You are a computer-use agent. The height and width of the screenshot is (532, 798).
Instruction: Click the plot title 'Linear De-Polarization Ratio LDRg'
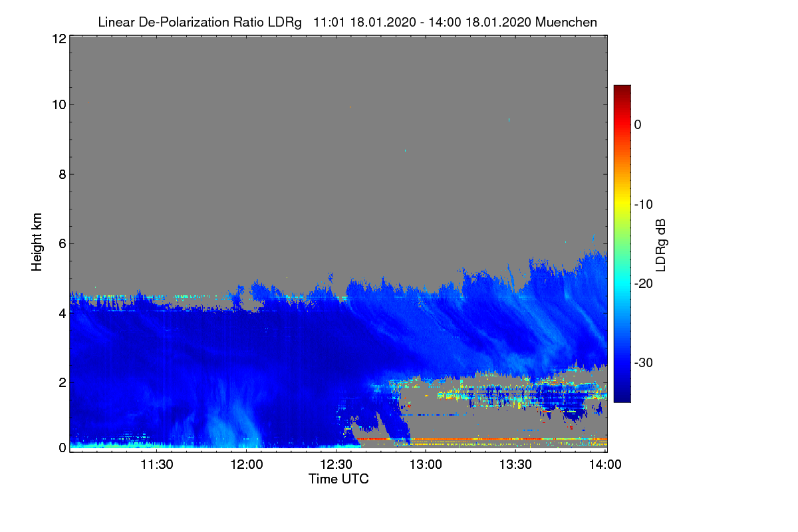pos(199,22)
